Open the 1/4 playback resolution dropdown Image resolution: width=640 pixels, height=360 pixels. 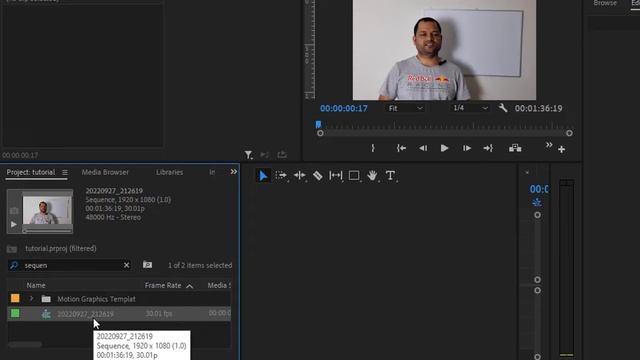click(471, 108)
